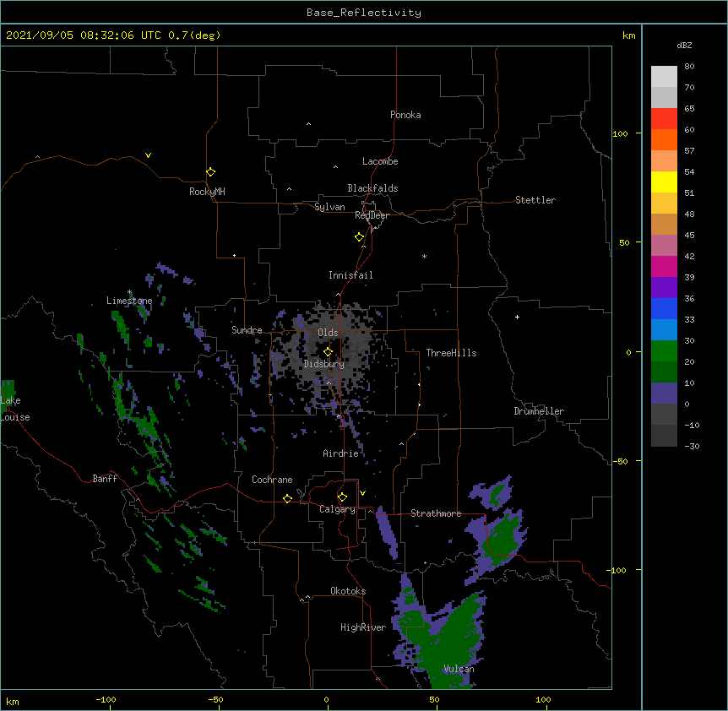Click the Ponoka city label
Image resolution: width=728 pixels, height=711 pixels.
point(405,115)
